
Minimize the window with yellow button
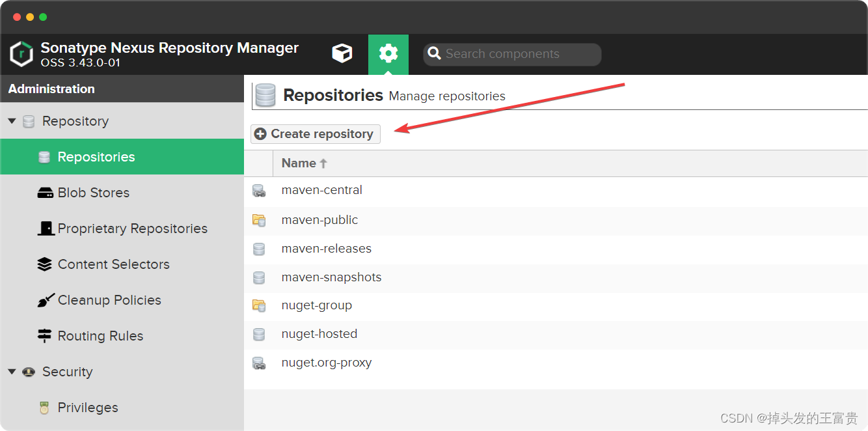(30, 17)
